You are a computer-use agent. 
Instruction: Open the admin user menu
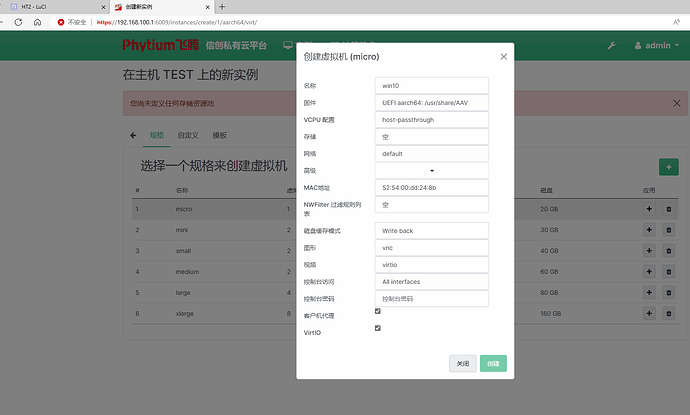[x=660, y=45]
